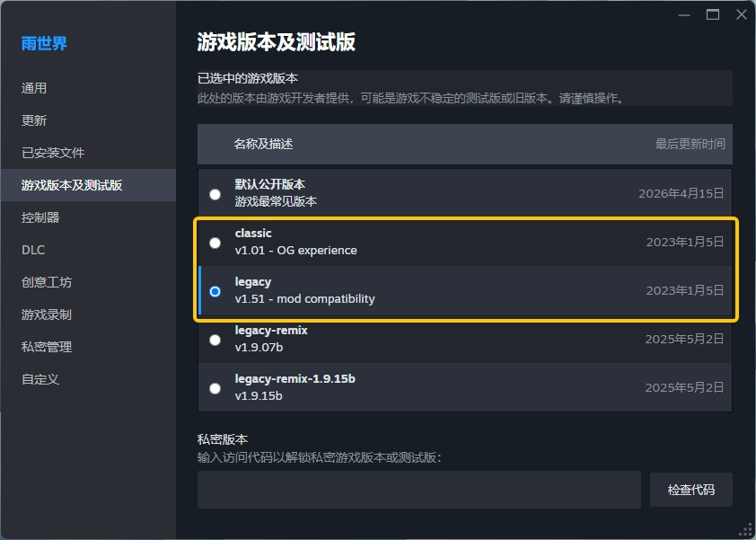Choose the legacy-remix-1.9.15b radio button
The width and height of the screenshot is (756, 540).
tap(215, 388)
